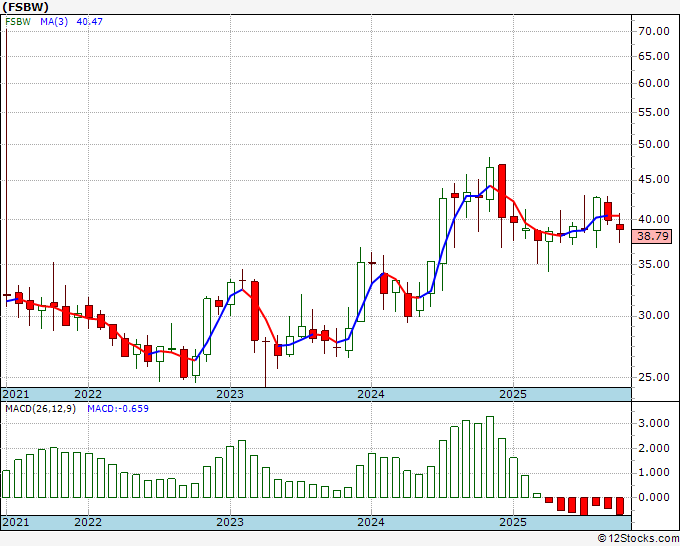Click the 0.000 MACD axis label
This screenshot has height=546, width=680.
click(x=654, y=497)
